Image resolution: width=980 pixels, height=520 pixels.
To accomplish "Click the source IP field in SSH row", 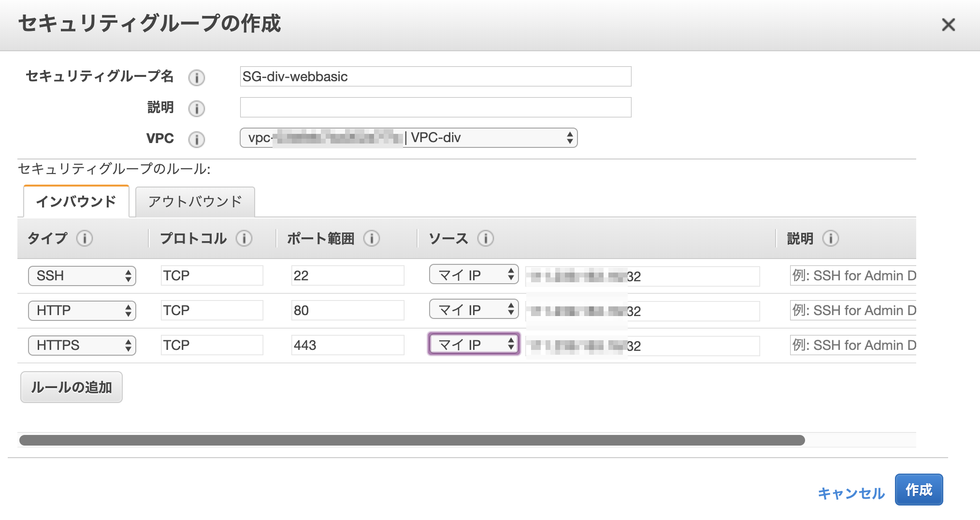I will pyautogui.click(x=643, y=276).
